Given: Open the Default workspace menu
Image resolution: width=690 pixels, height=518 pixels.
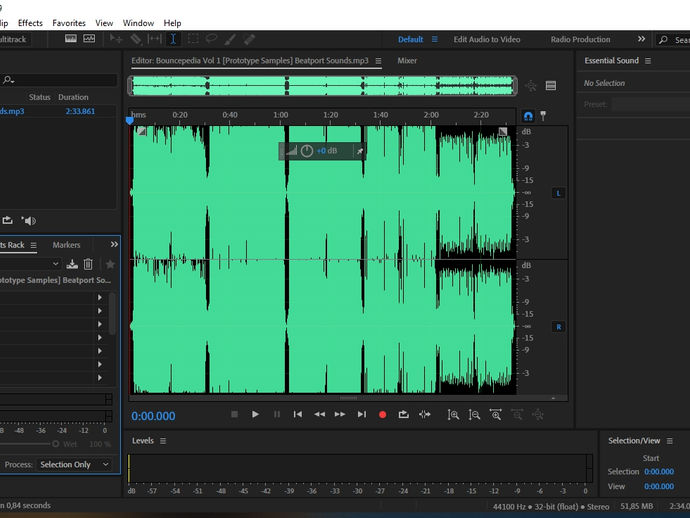Looking at the screenshot, I should click(x=410, y=40).
